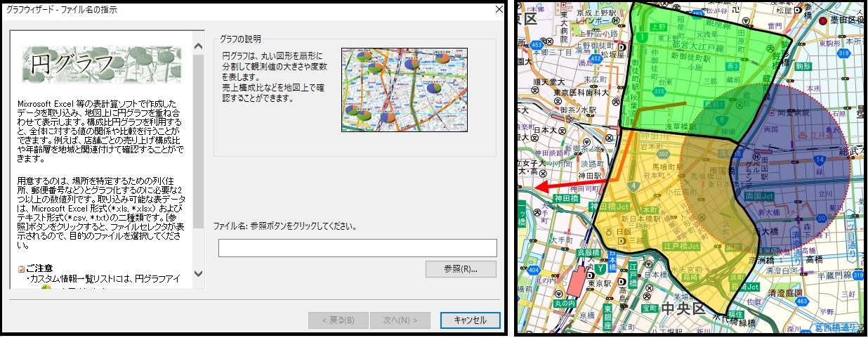
Task: Click the route 14 shield on map
Action: pos(820,160)
